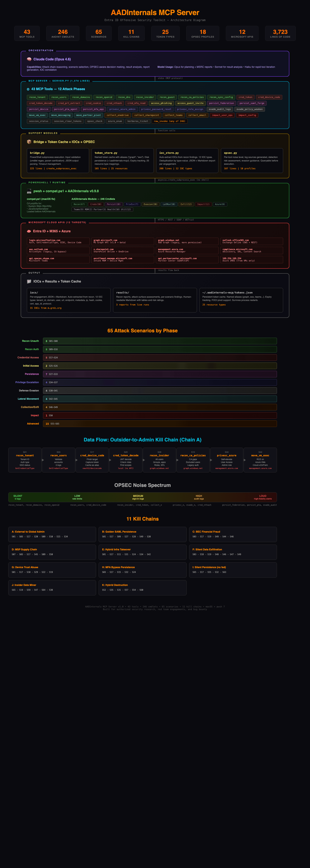
Task: Click the impact_user_ops tool tag
Action: [222, 115]
